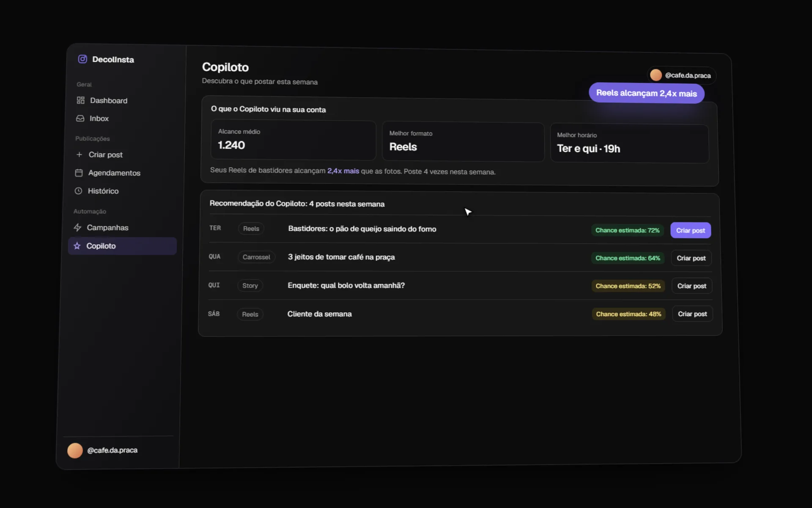Screen dimensions: 812x508
Task: Click the Inbox tray icon
Action: coord(80,119)
